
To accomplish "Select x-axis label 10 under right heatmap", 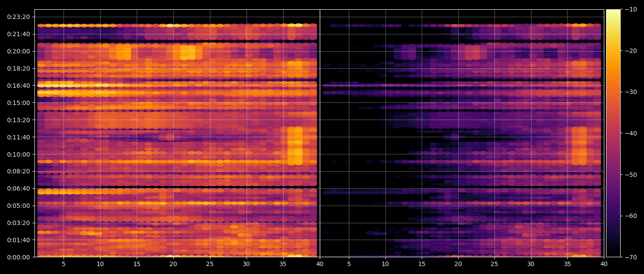I will (385, 264).
